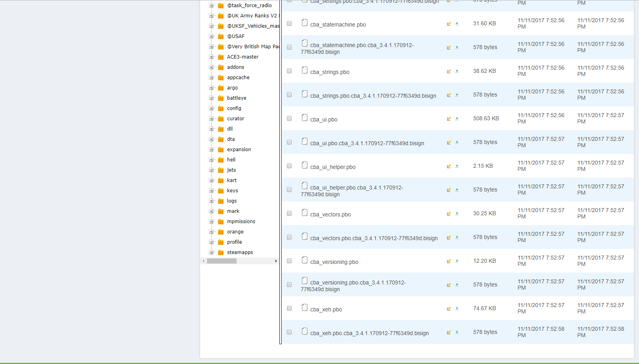Screen dimensions: 639x364
Task: Download cba_vectors.pbo using its download icon
Action: [457, 214]
